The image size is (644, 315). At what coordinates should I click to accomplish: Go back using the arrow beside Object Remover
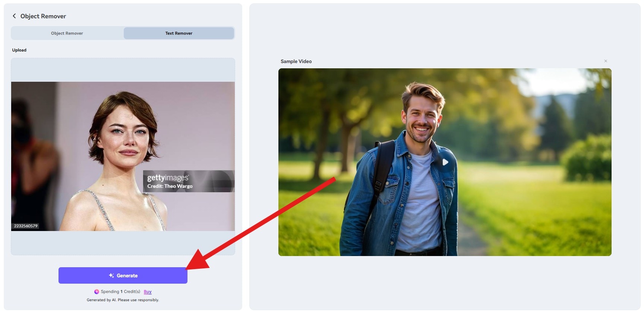pyautogui.click(x=14, y=16)
